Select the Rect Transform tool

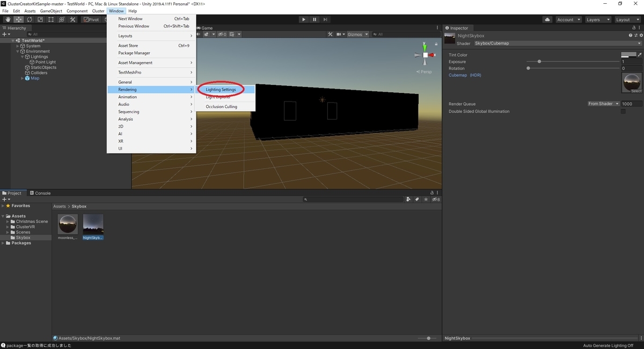tap(50, 19)
